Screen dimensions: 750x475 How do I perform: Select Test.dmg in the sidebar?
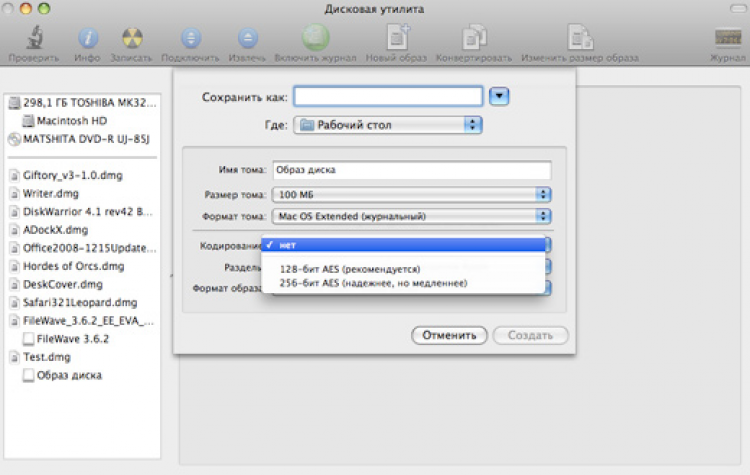click(x=40, y=357)
